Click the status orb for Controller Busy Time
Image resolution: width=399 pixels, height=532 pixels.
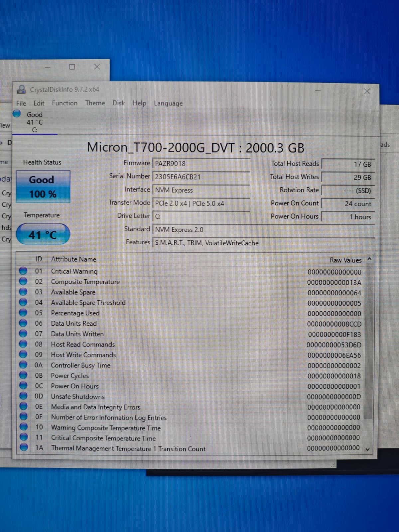point(23,365)
